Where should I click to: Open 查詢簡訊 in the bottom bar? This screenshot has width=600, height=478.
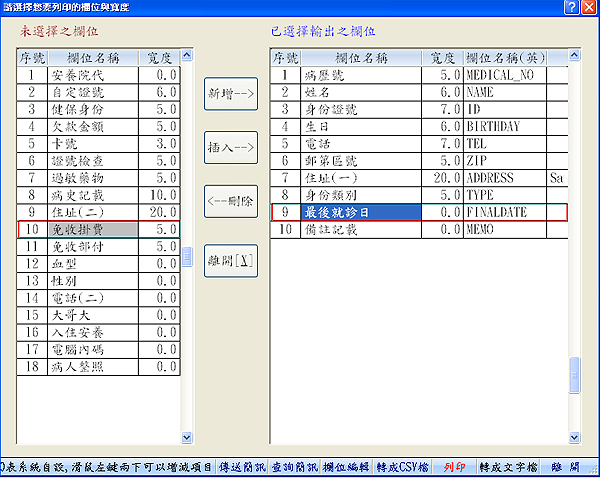pyautogui.click(x=294, y=467)
